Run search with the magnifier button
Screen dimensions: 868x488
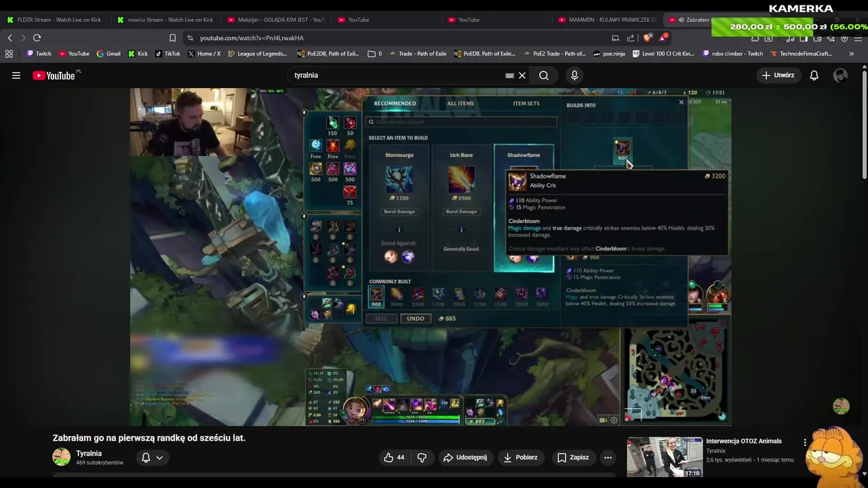pyautogui.click(x=544, y=75)
